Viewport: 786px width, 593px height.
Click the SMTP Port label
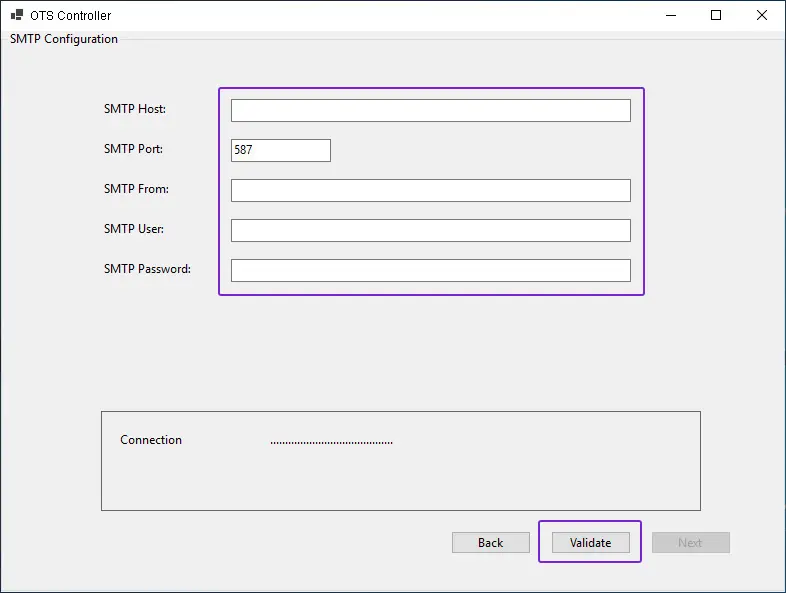coord(133,149)
